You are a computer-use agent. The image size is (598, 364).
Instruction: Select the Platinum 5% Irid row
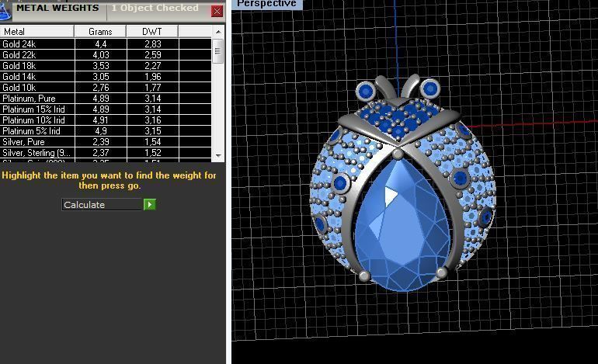[x=106, y=130]
